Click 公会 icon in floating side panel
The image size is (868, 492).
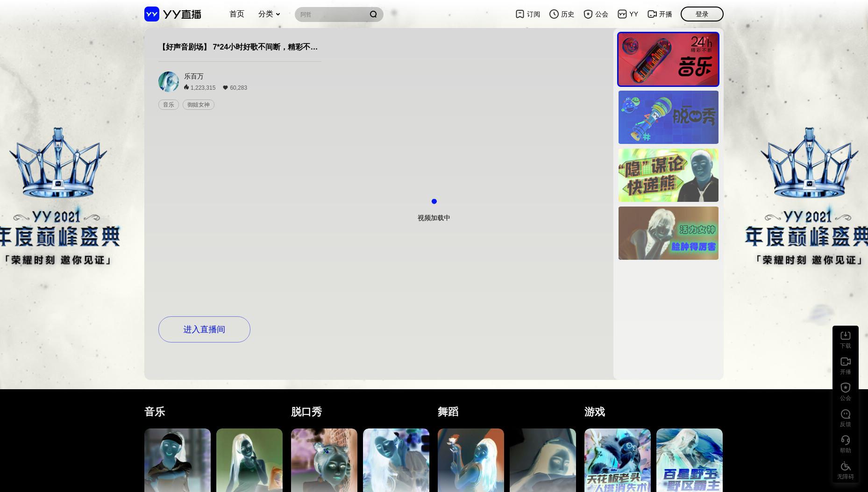(846, 388)
